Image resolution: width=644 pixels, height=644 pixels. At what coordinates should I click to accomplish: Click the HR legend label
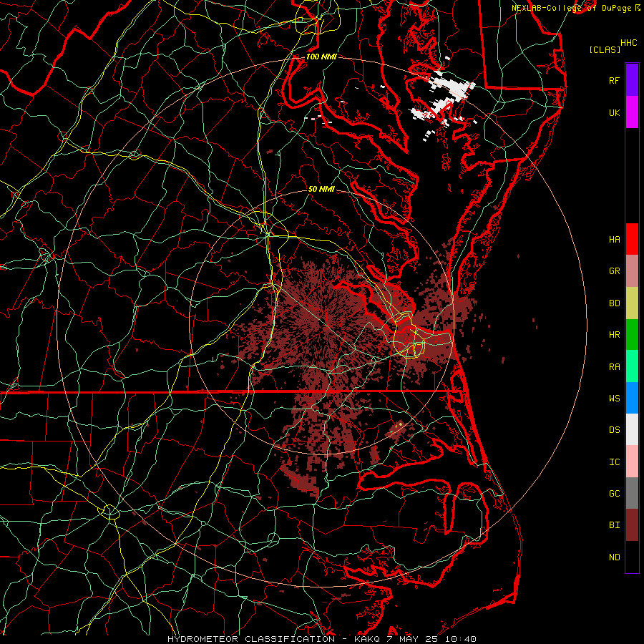(x=615, y=335)
